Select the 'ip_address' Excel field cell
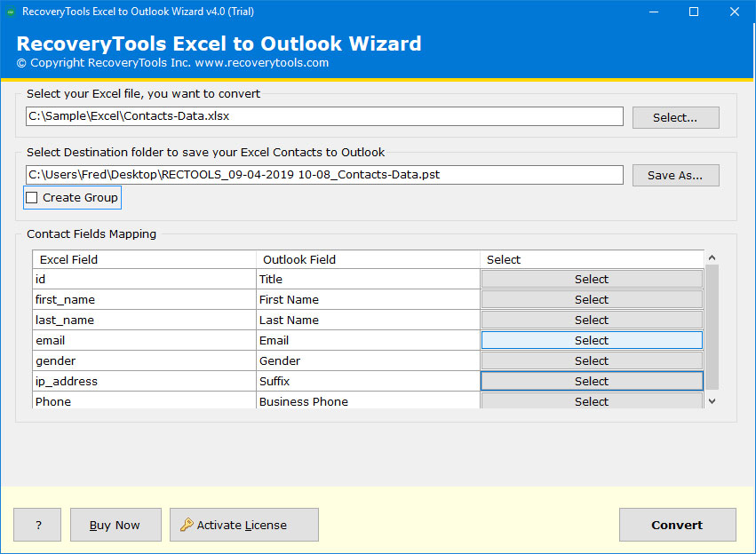The image size is (756, 554). coord(144,382)
